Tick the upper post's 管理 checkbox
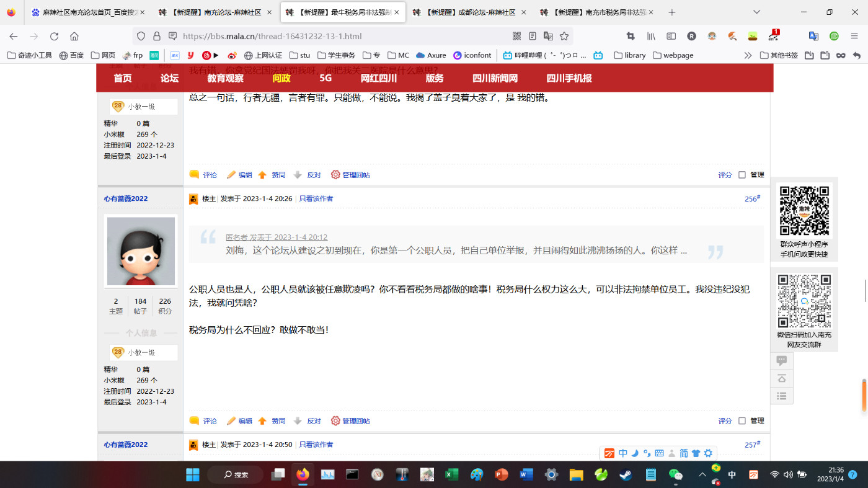 coord(742,175)
